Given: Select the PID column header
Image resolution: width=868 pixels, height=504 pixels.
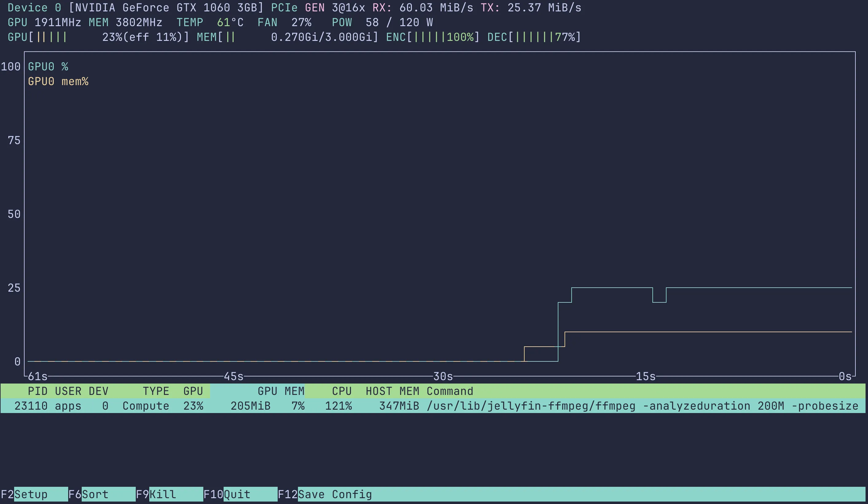Looking at the screenshot, I should point(37,391).
